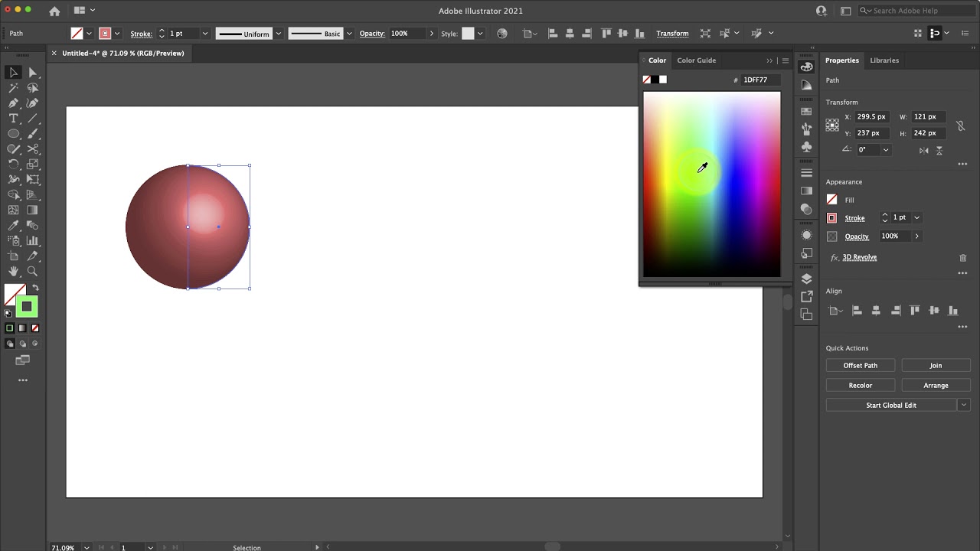Expand the Opacity slider arrow in control bar

pos(432,34)
